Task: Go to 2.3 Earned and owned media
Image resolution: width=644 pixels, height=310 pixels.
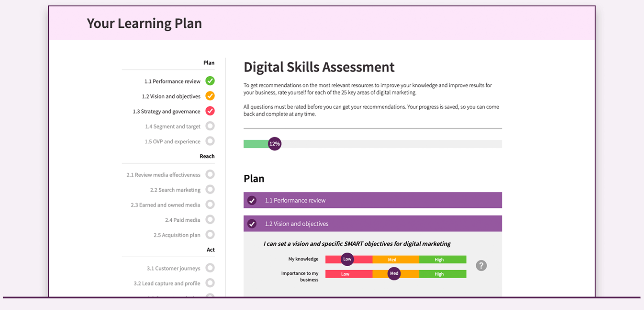Action: click(x=165, y=205)
